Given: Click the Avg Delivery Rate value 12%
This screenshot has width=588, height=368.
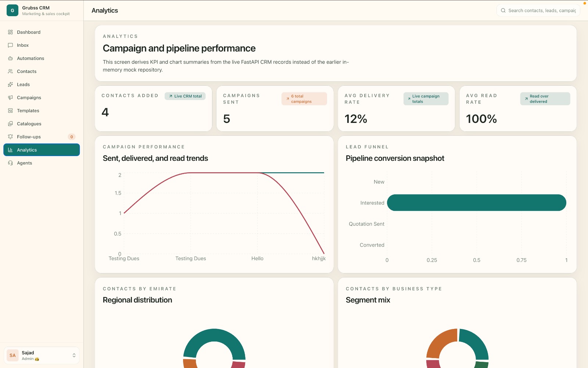Looking at the screenshot, I should pyautogui.click(x=356, y=119).
